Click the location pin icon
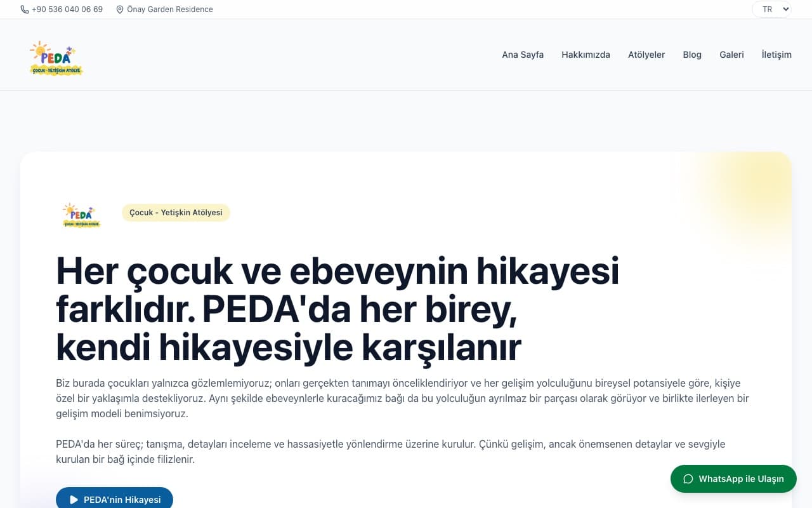 tap(120, 10)
